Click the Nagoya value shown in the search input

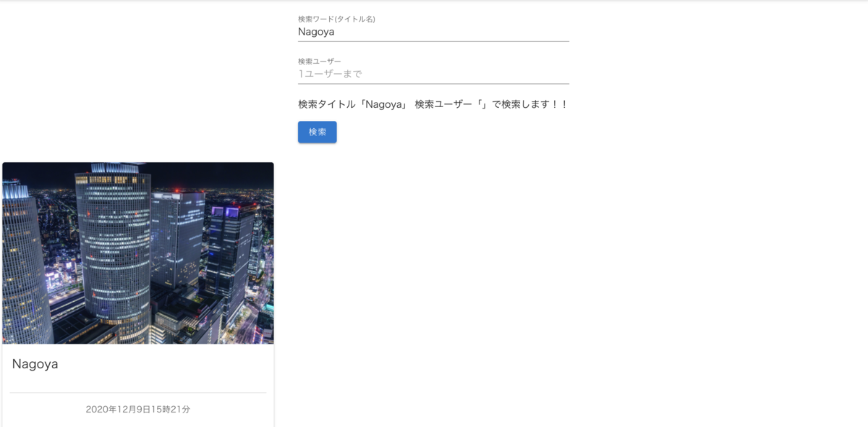point(315,32)
